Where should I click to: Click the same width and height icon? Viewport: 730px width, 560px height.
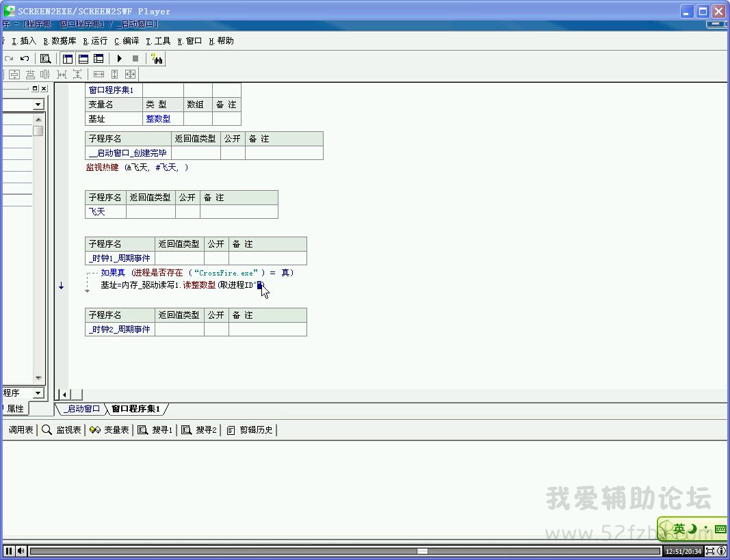pos(131,75)
